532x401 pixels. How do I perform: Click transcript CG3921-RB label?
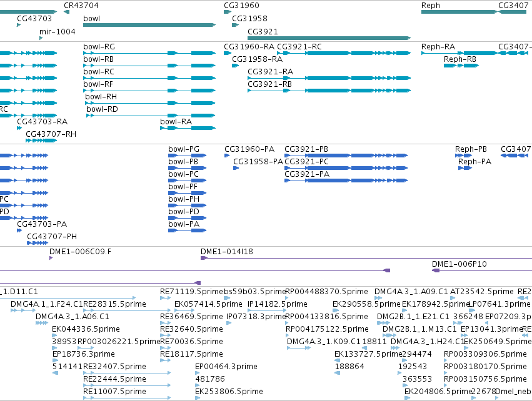pos(269,84)
